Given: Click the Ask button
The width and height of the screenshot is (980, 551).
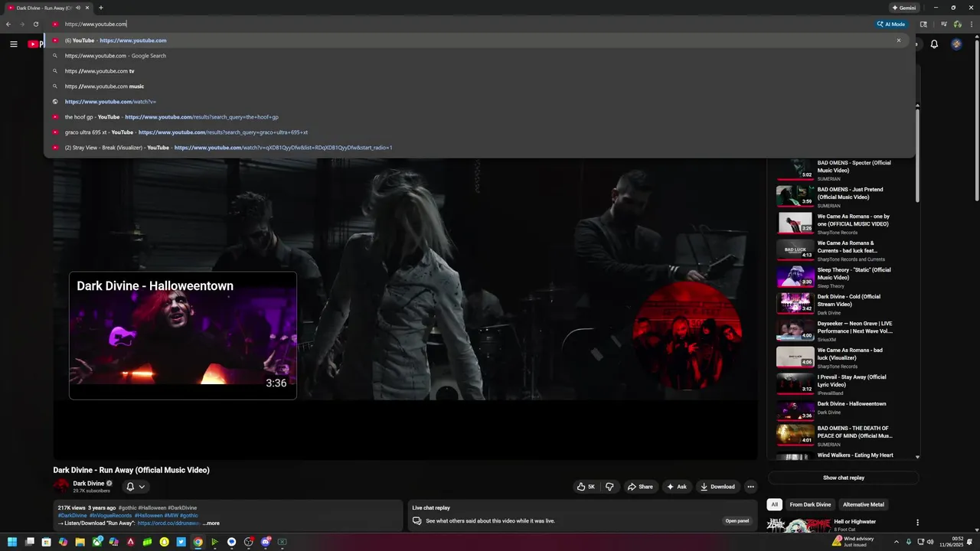Looking at the screenshot, I should pos(677,487).
